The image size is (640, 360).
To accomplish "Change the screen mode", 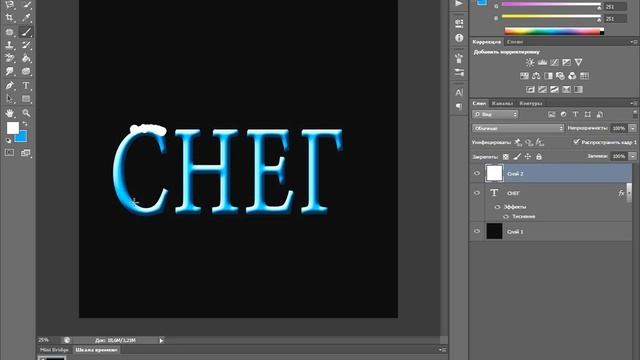I will click(x=26, y=153).
